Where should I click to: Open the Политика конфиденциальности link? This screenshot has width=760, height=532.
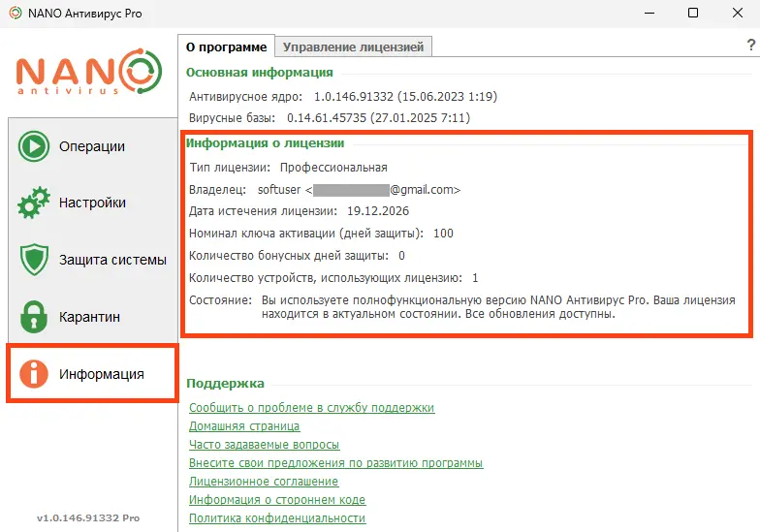(x=277, y=518)
